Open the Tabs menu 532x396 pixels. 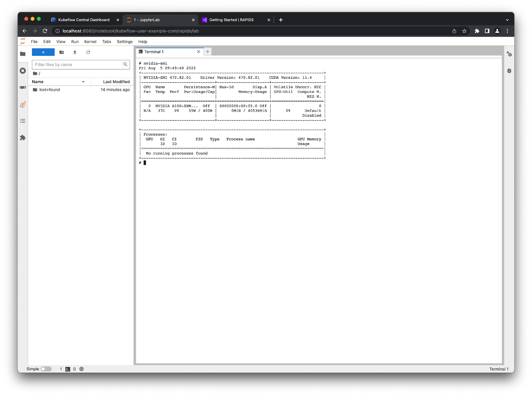pyautogui.click(x=107, y=42)
